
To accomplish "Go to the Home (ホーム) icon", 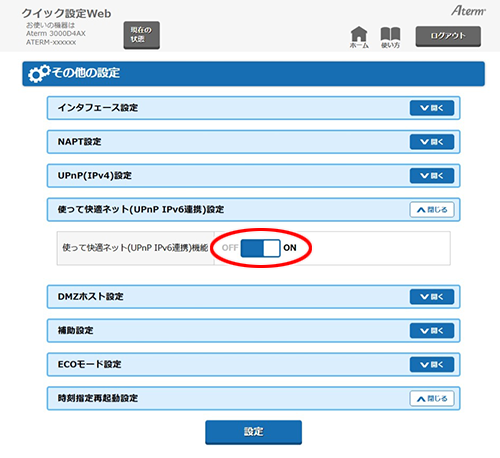I will 359,37.
